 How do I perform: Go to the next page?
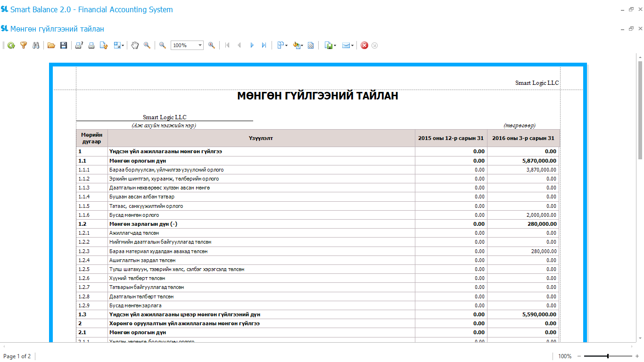click(x=252, y=45)
